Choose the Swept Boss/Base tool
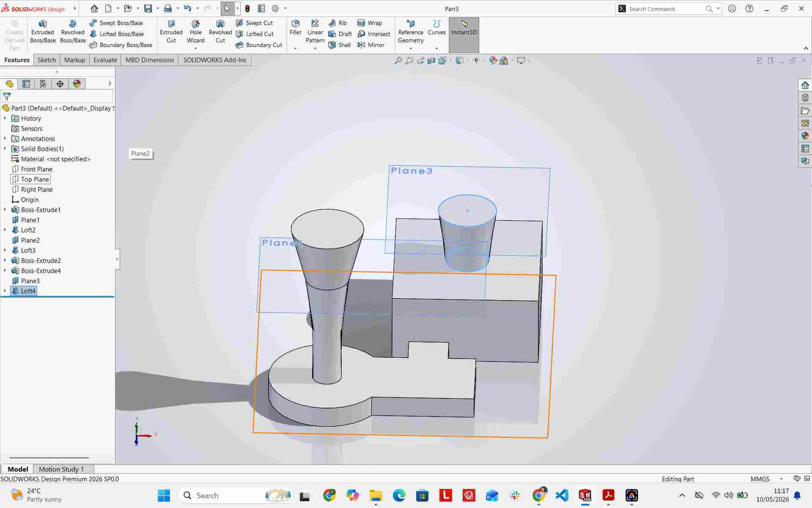The image size is (812, 508). click(x=116, y=23)
